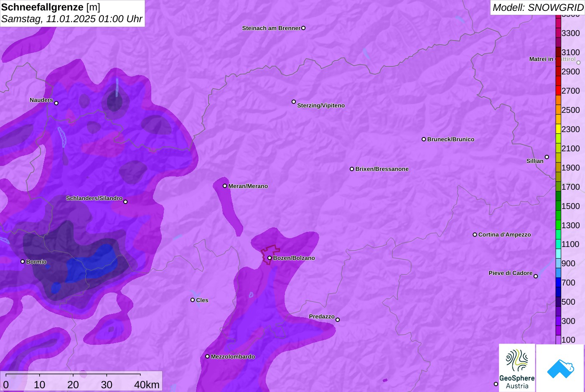Click the Brixen/Bressanone text label
The width and height of the screenshot is (585, 392).
click(382, 169)
